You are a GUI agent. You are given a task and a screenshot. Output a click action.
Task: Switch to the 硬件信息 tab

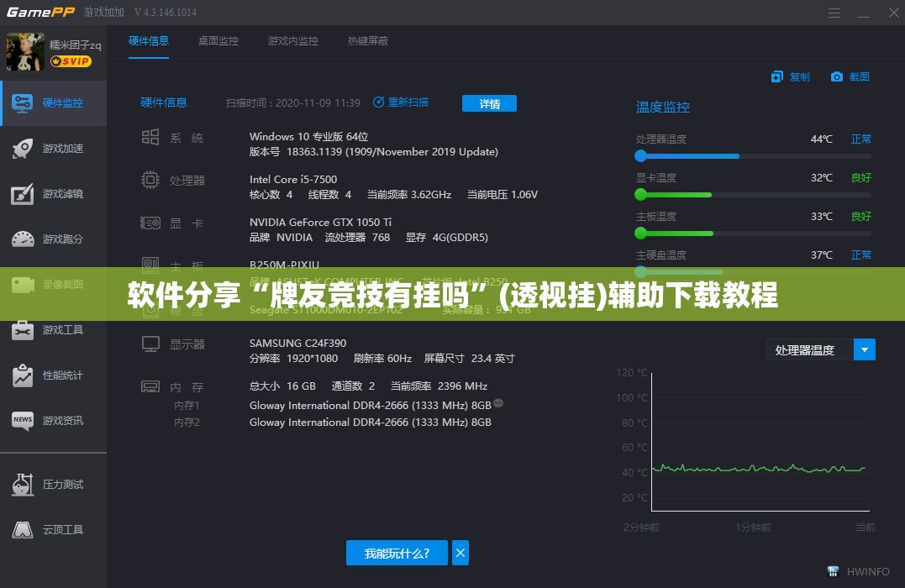[149, 41]
